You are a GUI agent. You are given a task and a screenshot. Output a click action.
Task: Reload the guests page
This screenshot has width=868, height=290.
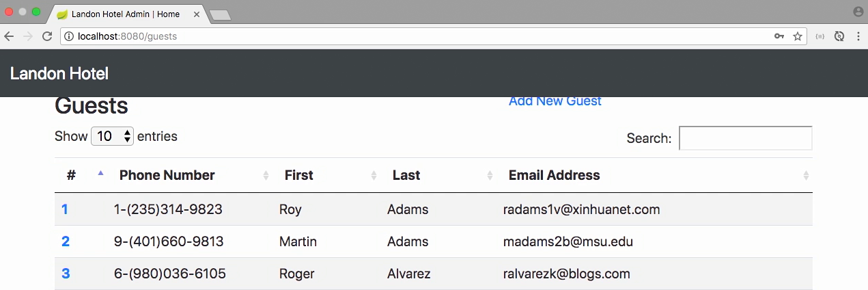click(47, 36)
